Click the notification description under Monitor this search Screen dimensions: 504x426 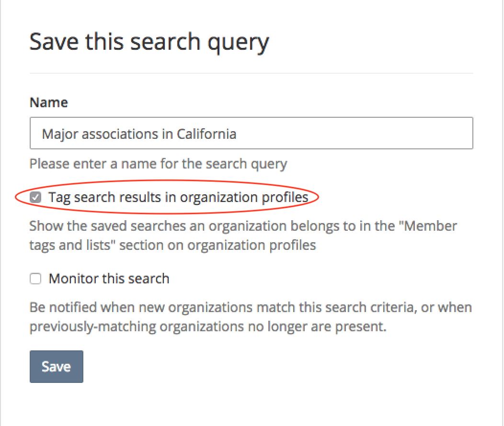click(249, 316)
